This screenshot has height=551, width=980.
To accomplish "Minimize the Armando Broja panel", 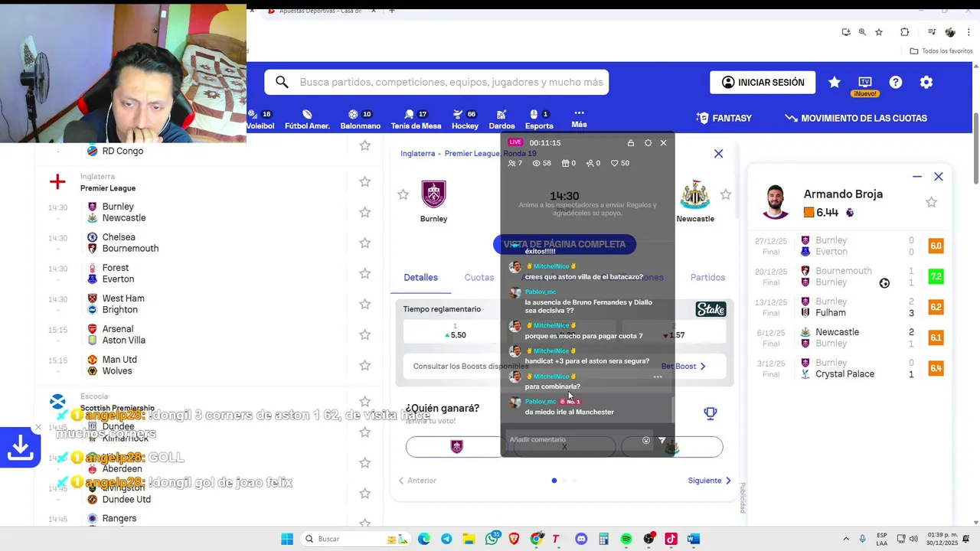I will pyautogui.click(x=917, y=177).
